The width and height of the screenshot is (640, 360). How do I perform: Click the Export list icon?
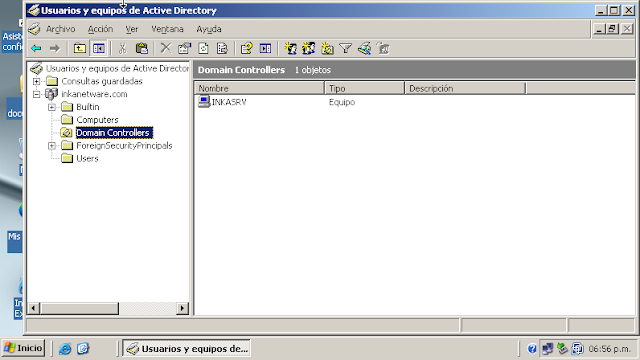(x=222, y=49)
